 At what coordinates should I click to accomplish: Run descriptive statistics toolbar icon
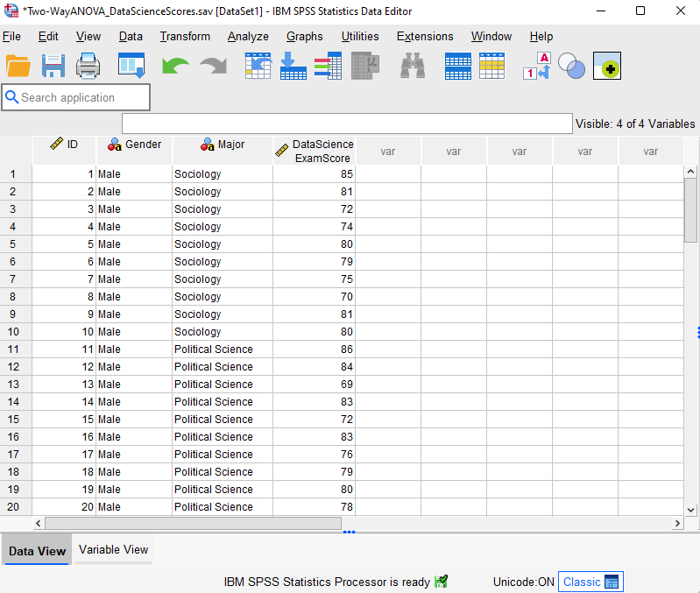click(x=365, y=66)
